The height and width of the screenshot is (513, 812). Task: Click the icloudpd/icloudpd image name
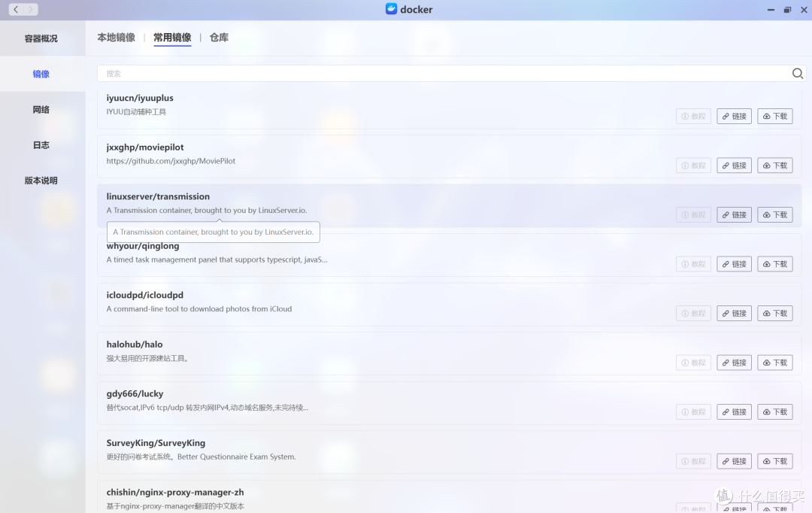(145, 295)
